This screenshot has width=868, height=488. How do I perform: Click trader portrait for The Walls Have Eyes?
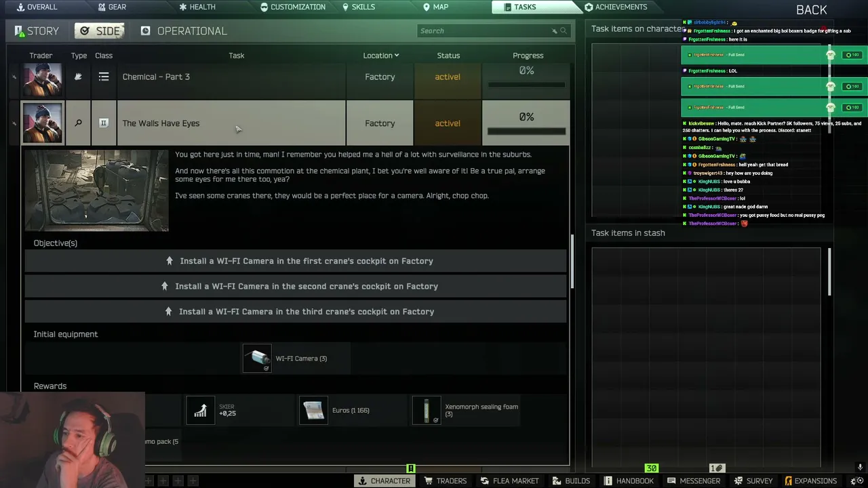(x=43, y=123)
